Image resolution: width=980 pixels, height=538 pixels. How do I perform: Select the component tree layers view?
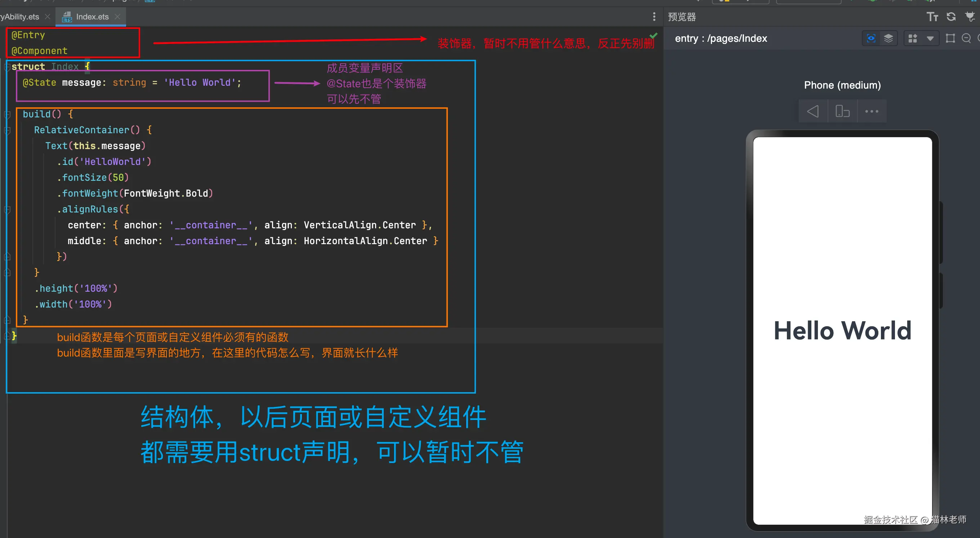tap(889, 38)
